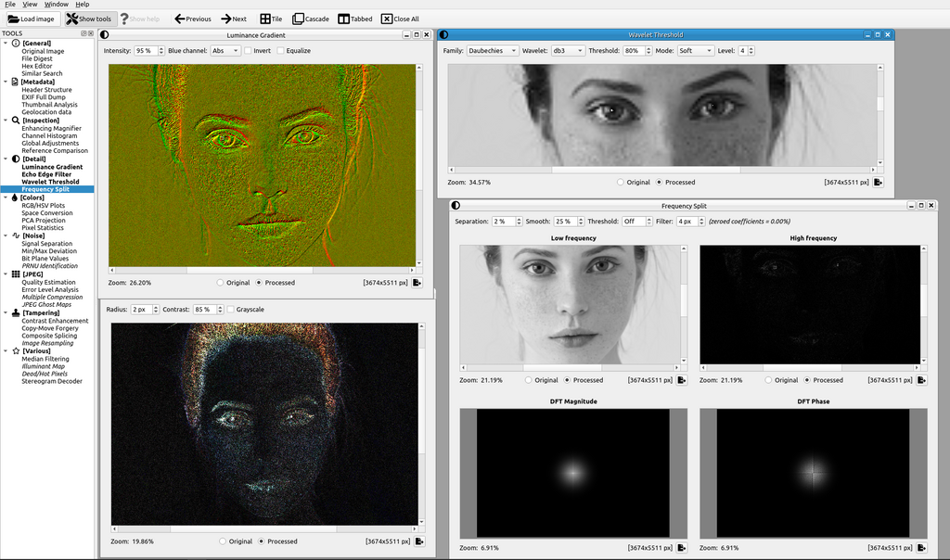950x560 pixels.
Task: Open the Blue channel dropdown set to Abs
Action: [x=225, y=50]
